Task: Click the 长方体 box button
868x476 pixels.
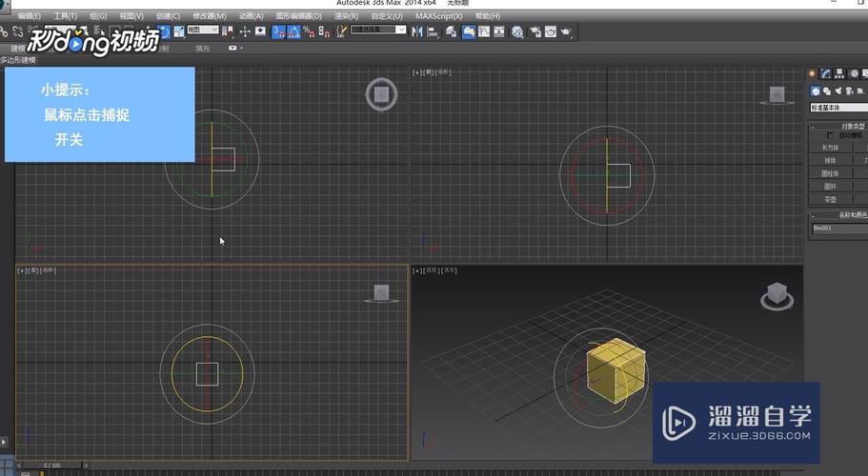Action: (830, 148)
